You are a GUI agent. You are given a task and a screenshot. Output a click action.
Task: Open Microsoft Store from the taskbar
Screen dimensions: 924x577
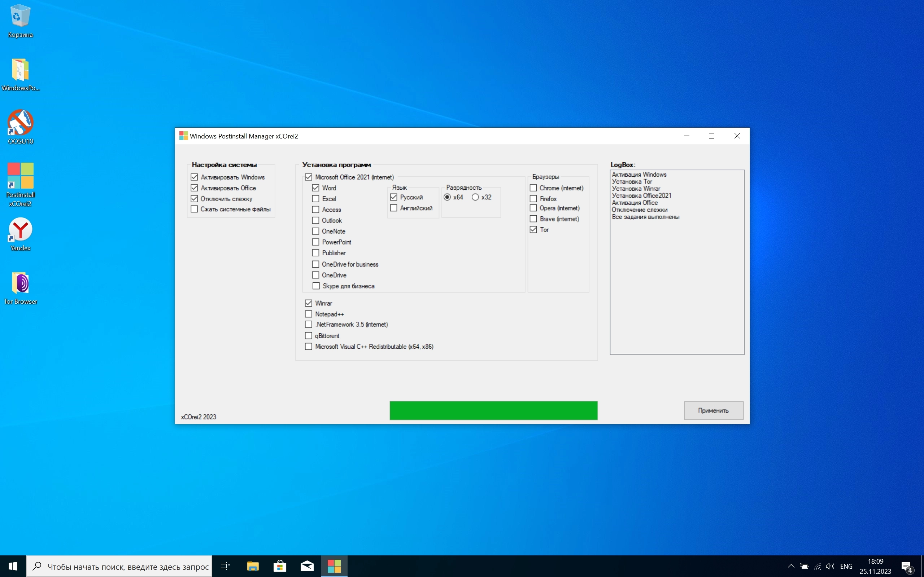pyautogui.click(x=280, y=566)
